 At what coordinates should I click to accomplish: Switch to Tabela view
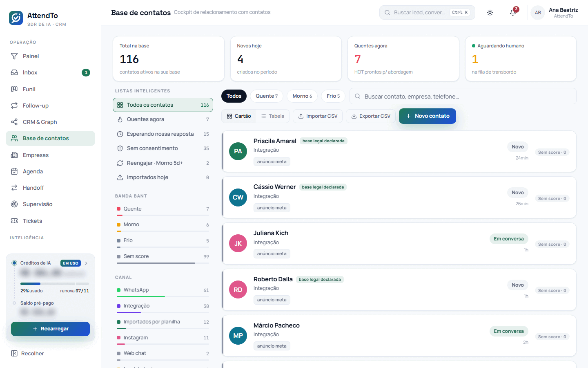pos(273,116)
